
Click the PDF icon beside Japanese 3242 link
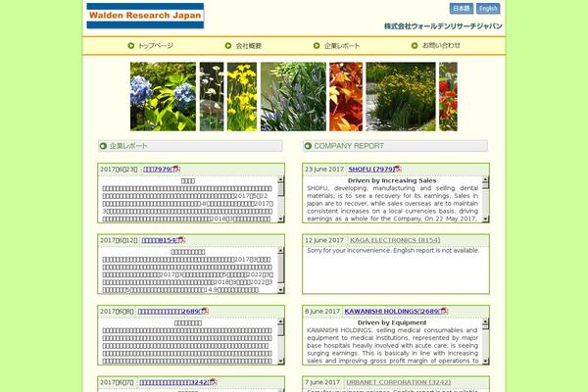pyautogui.click(x=214, y=382)
